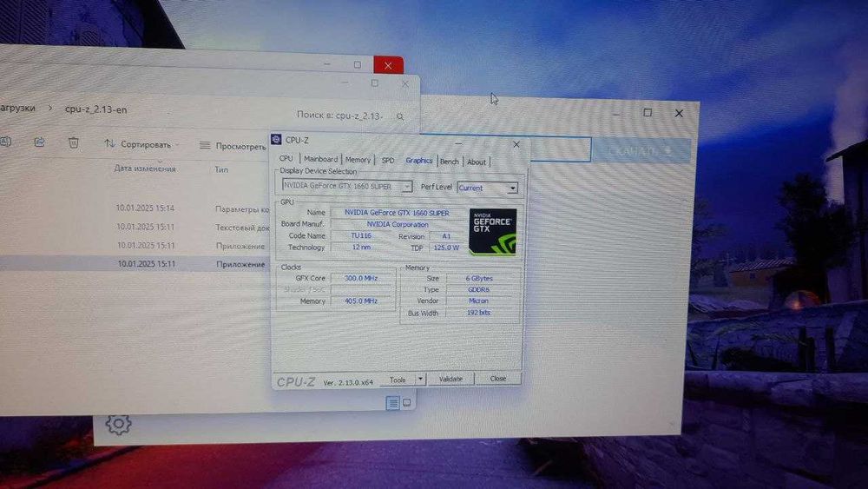868x489 pixels.
Task: Click the search magnifier icon in Explorer
Action: coord(400,116)
